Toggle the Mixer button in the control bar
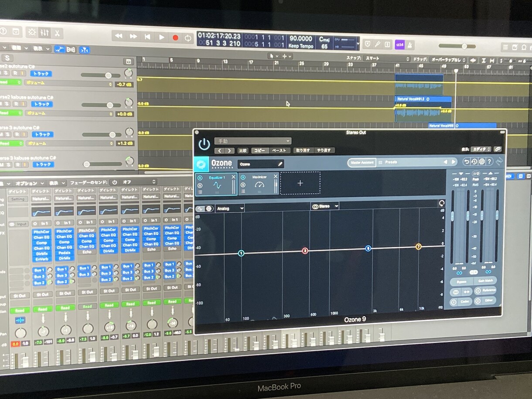 click(44, 33)
